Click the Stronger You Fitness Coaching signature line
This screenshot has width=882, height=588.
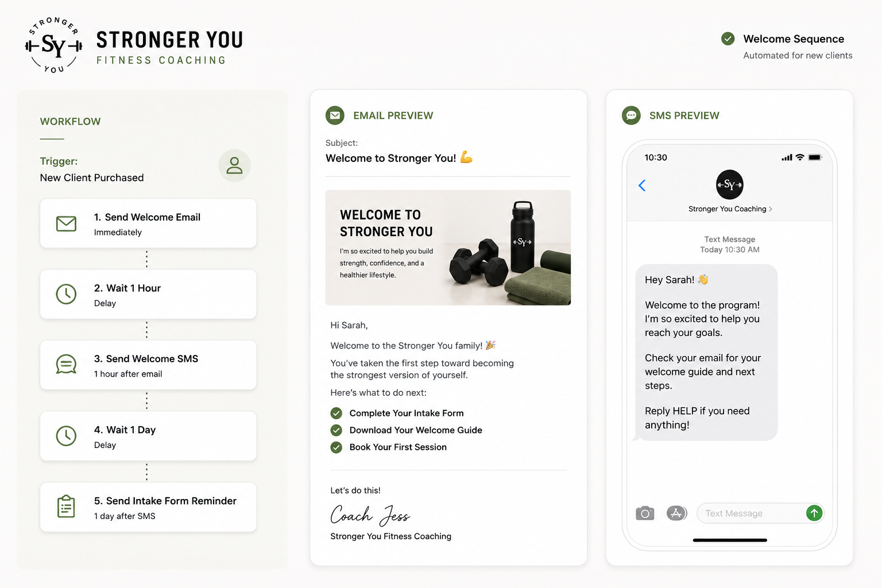(x=391, y=536)
